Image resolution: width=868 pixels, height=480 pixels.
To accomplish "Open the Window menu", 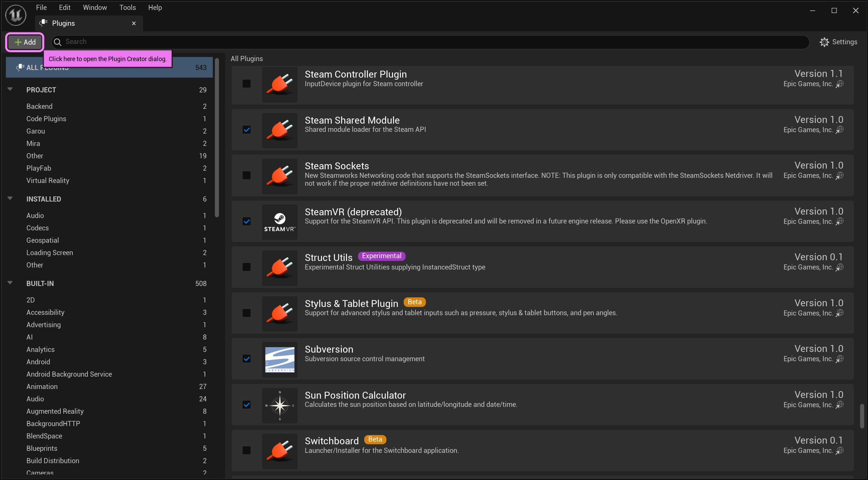I will (95, 8).
